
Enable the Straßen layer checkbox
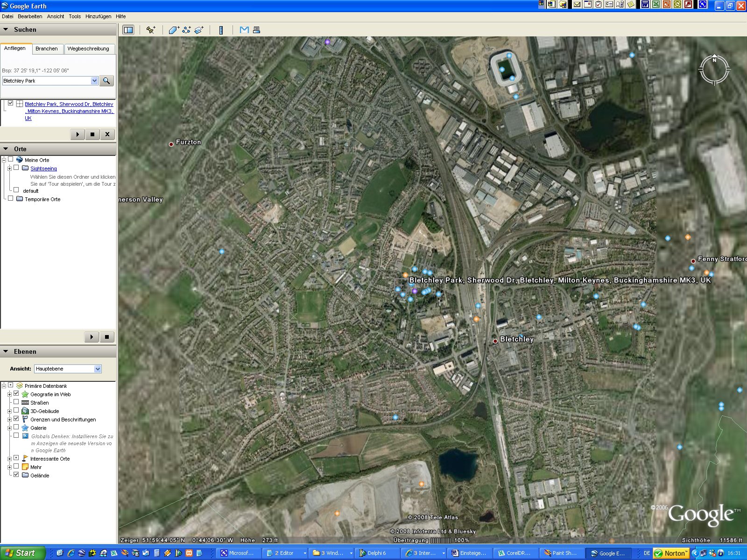point(16,402)
